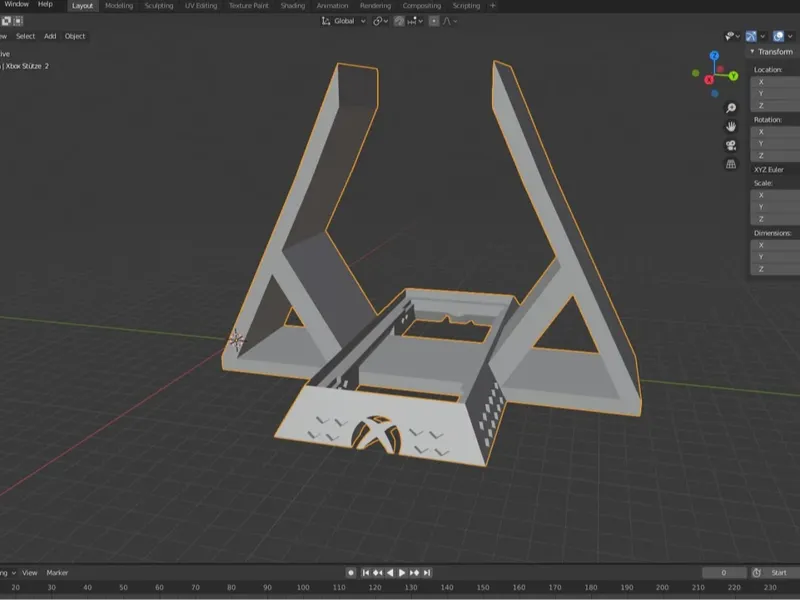This screenshot has width=800, height=600.
Task: Click the red X axis gizmo
Action: coord(709,80)
